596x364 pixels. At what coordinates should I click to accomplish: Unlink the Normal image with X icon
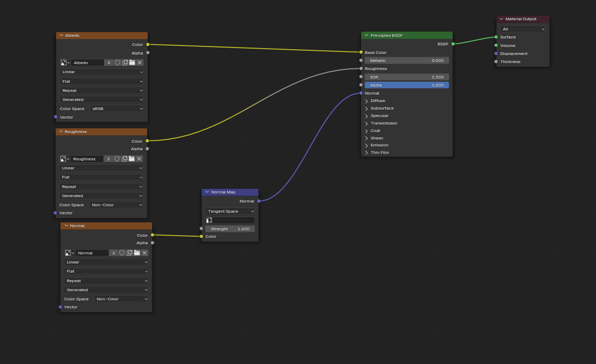point(144,253)
